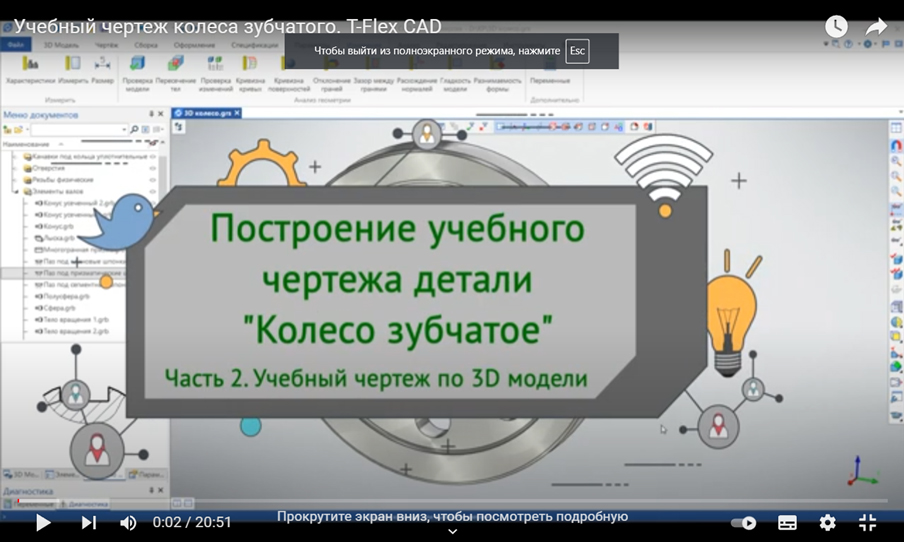Exit fullscreen mode
This screenshot has height=542, width=904.
point(867,522)
